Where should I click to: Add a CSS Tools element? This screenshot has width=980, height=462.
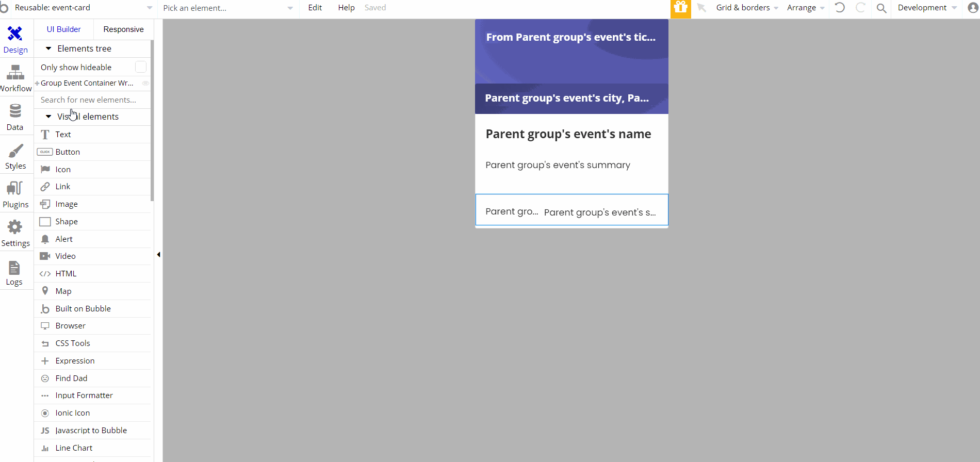[93, 343]
